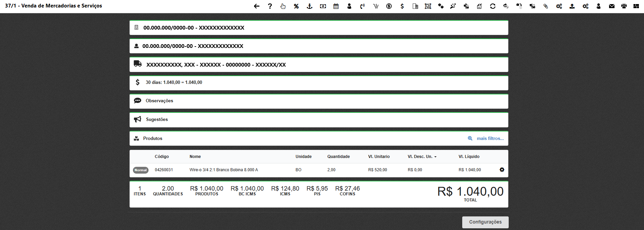
Task: Click the back arrow icon
Action: pyautogui.click(x=257, y=6)
